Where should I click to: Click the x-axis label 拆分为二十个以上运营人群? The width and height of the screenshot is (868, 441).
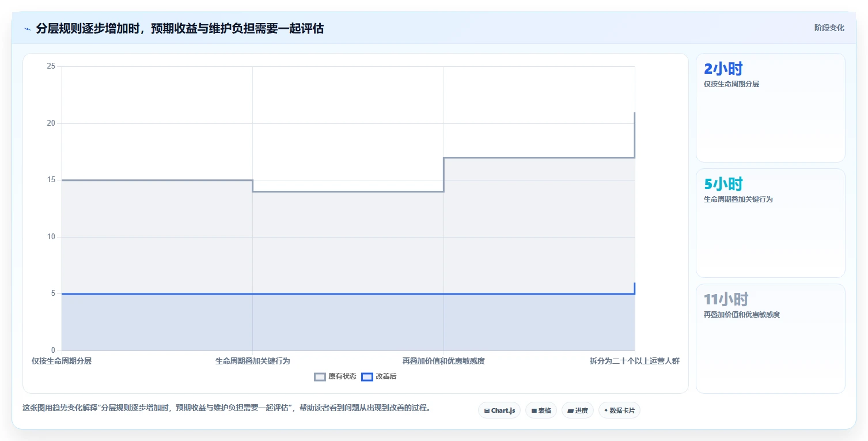pyautogui.click(x=635, y=361)
